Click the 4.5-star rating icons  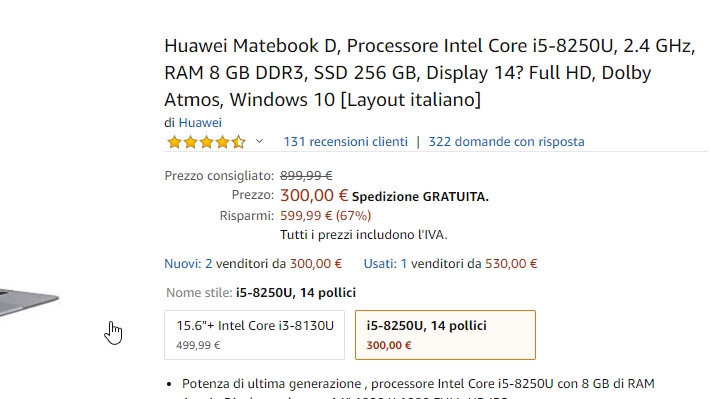tap(206, 142)
